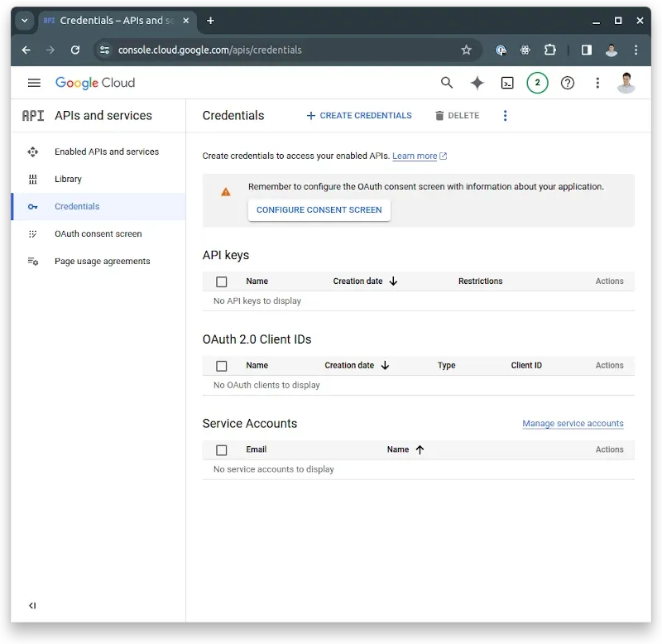Sort OAuth clients by Creation date arrow
Viewport: 662px width, 644px height.
[x=385, y=365]
